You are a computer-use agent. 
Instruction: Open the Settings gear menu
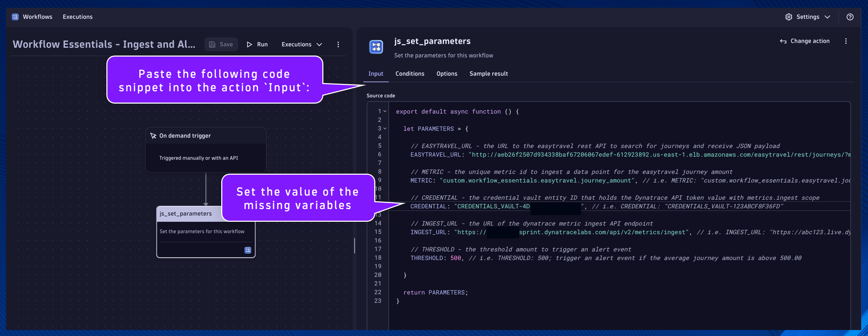click(x=789, y=17)
